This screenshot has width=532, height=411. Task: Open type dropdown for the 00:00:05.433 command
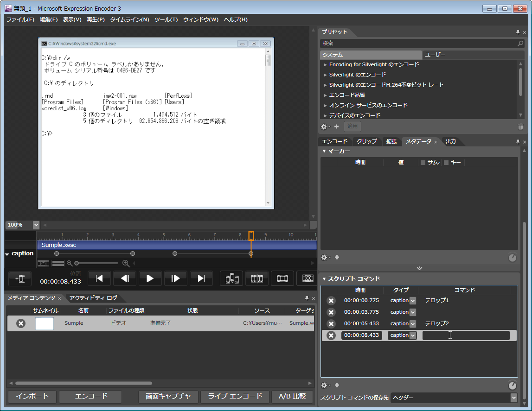click(412, 324)
